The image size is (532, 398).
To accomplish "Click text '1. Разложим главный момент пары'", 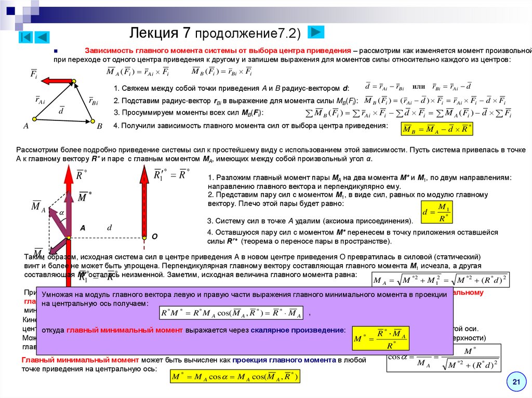I will pyautogui.click(x=360, y=182).
